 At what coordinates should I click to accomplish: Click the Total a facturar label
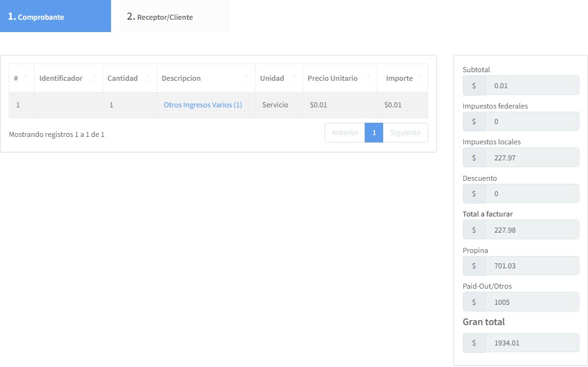487,214
